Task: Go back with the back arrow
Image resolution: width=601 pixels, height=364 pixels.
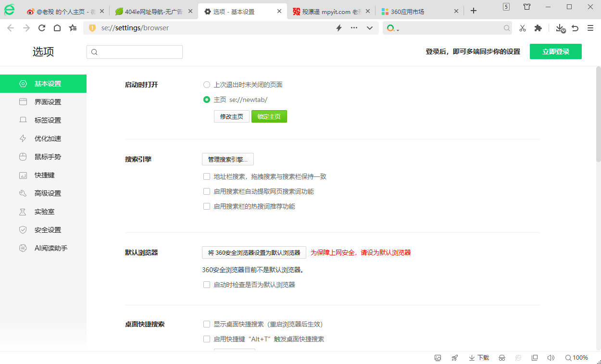Action: tap(11, 28)
